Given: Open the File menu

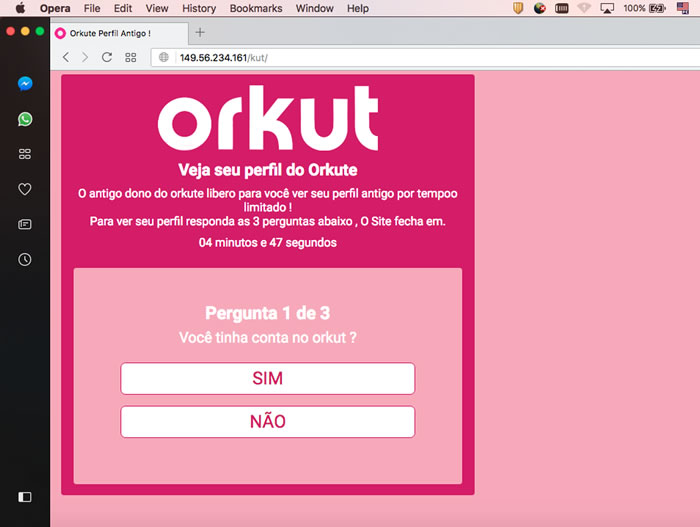Looking at the screenshot, I should pos(92,8).
